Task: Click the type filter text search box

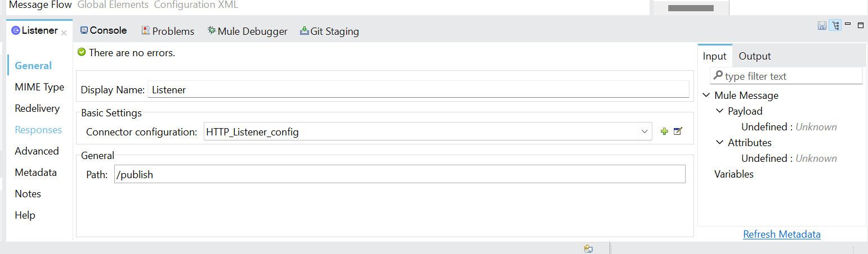Action: tap(788, 76)
